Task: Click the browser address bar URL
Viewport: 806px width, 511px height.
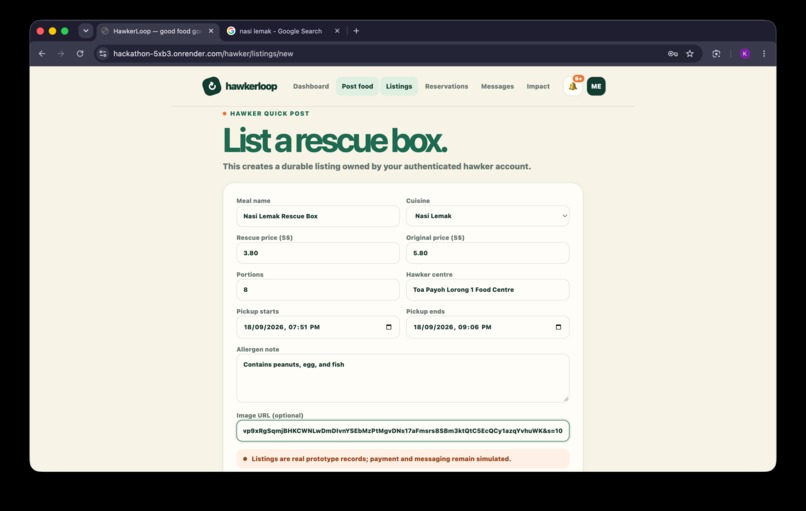Action: point(203,53)
